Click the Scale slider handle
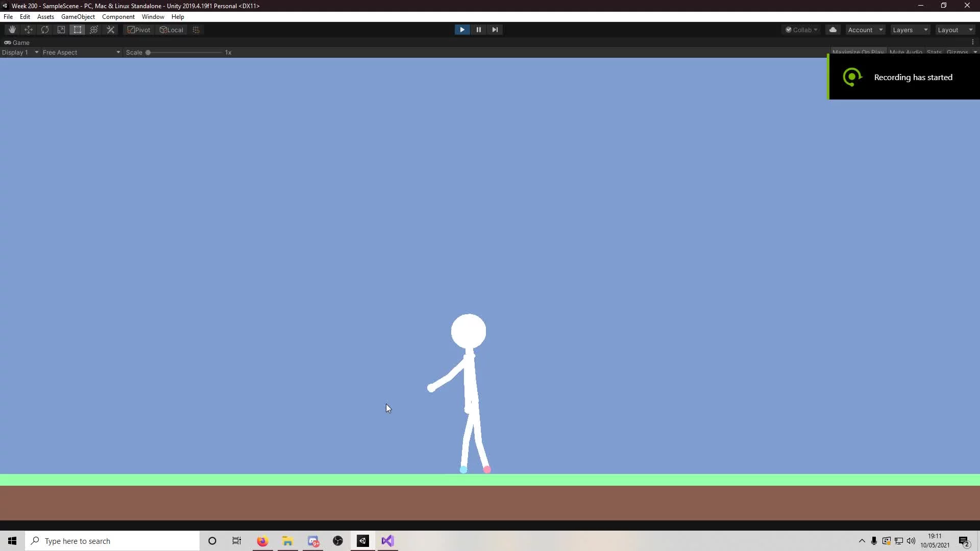 (x=148, y=52)
